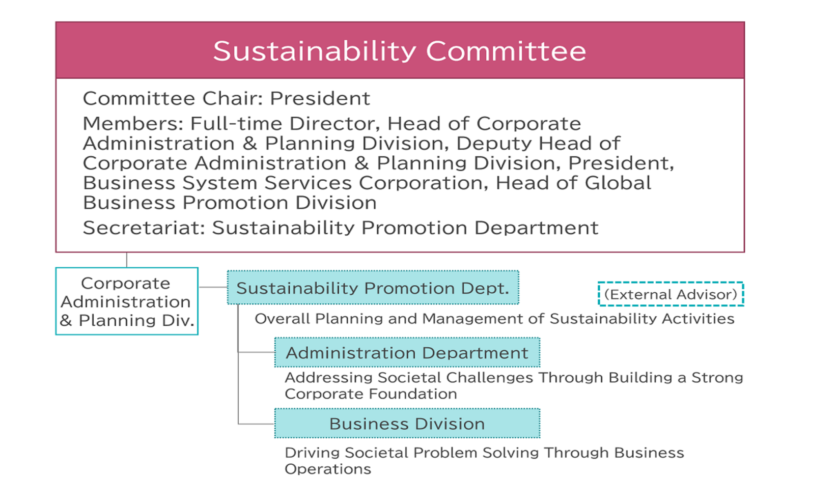The width and height of the screenshot is (838, 504).
Task: Select the Administration Department box
Action: pyautogui.click(x=407, y=352)
